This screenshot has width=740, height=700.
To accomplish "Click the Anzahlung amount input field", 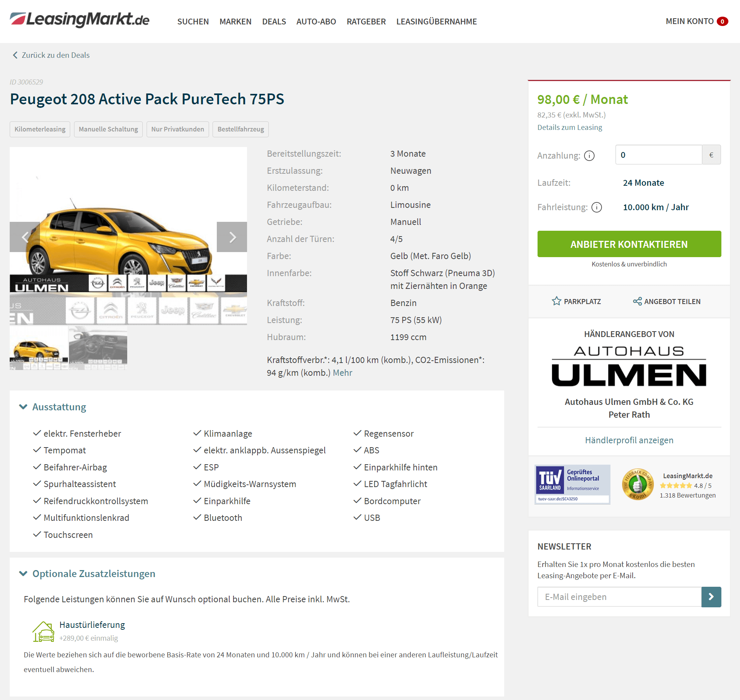I will (x=659, y=155).
